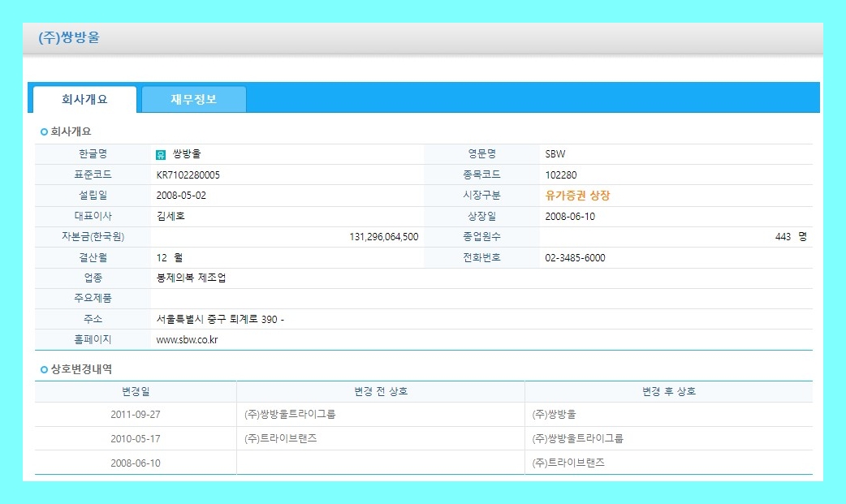Click the (주)쌍방울 page title
Viewport: 846px width, 504px height.
pyautogui.click(x=69, y=37)
